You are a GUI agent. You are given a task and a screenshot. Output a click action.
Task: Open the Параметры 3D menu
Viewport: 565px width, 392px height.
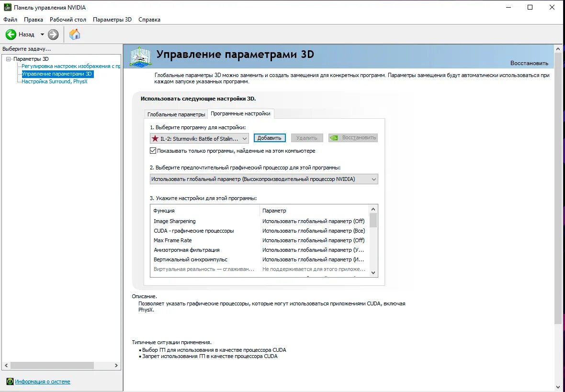(x=112, y=20)
